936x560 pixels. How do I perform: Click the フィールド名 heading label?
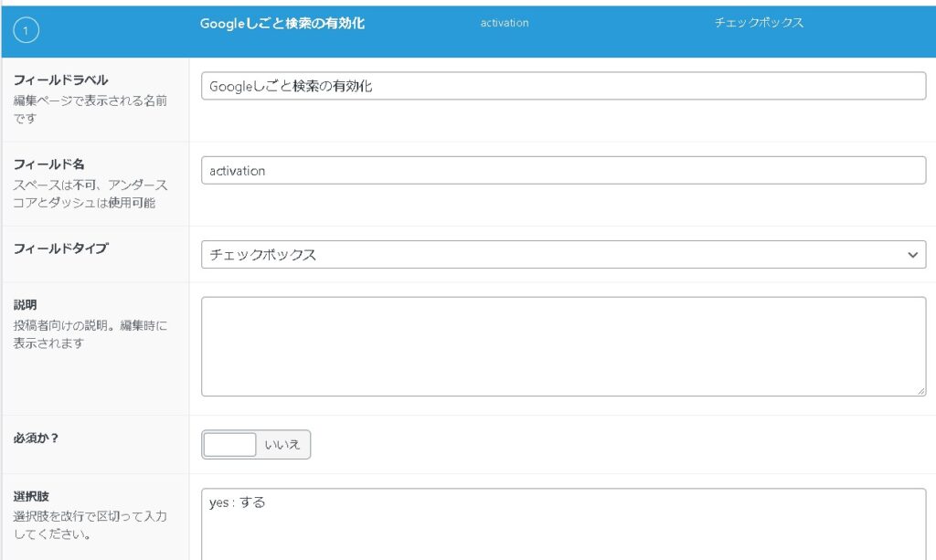48,164
